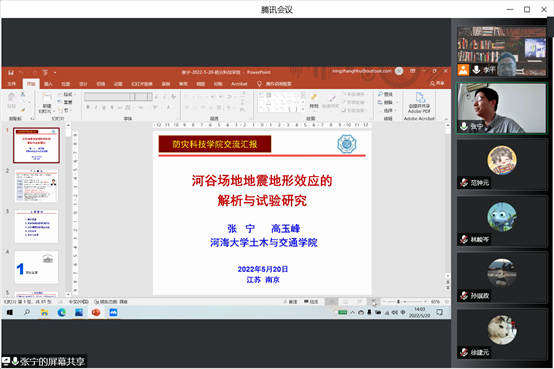Adjust the zoom slider handle

pyautogui.click(x=399, y=302)
